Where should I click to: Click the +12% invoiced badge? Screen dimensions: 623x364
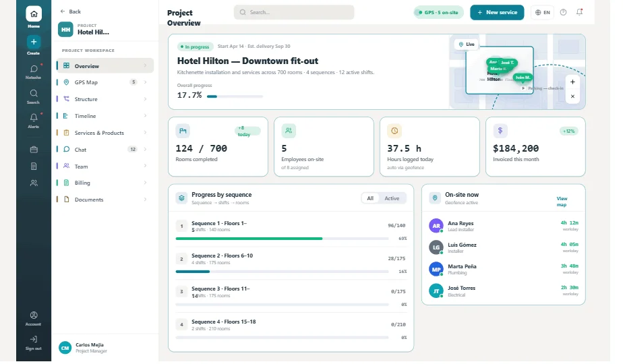(568, 131)
